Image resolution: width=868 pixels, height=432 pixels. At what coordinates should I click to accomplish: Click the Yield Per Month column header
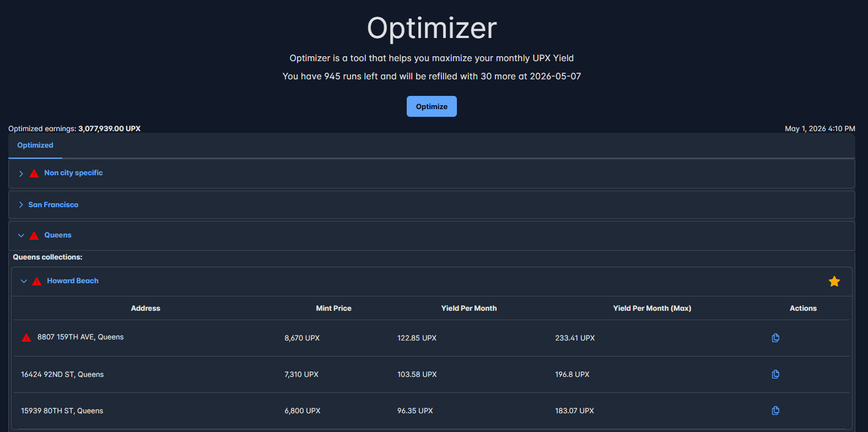pyautogui.click(x=469, y=309)
